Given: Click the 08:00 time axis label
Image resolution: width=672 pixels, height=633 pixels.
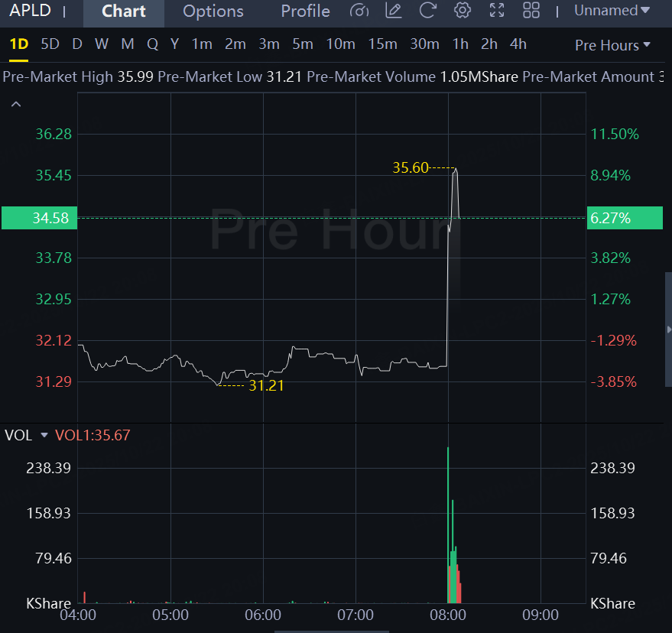Looking at the screenshot, I should coord(448,615).
